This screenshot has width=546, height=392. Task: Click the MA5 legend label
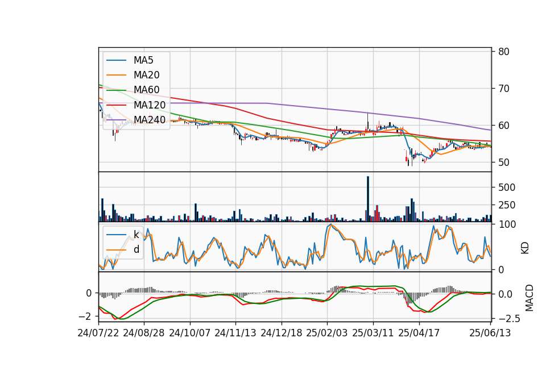[x=143, y=60]
